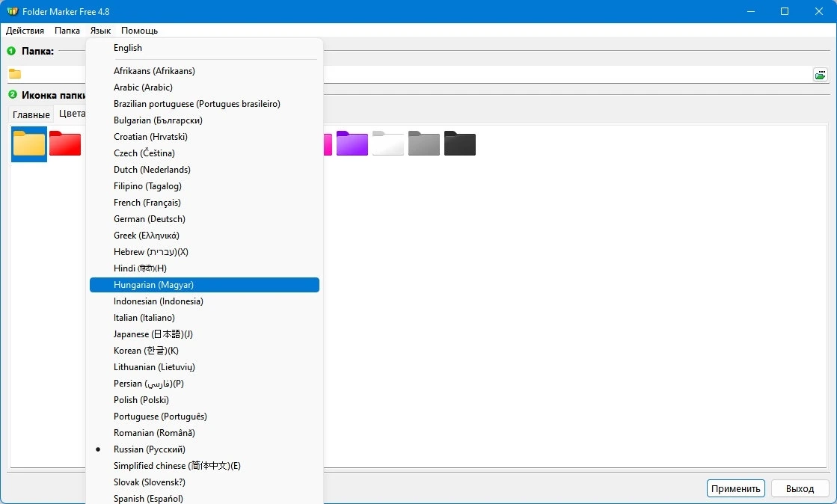Switch language to English
Screen dimensions: 837x504
(204, 48)
